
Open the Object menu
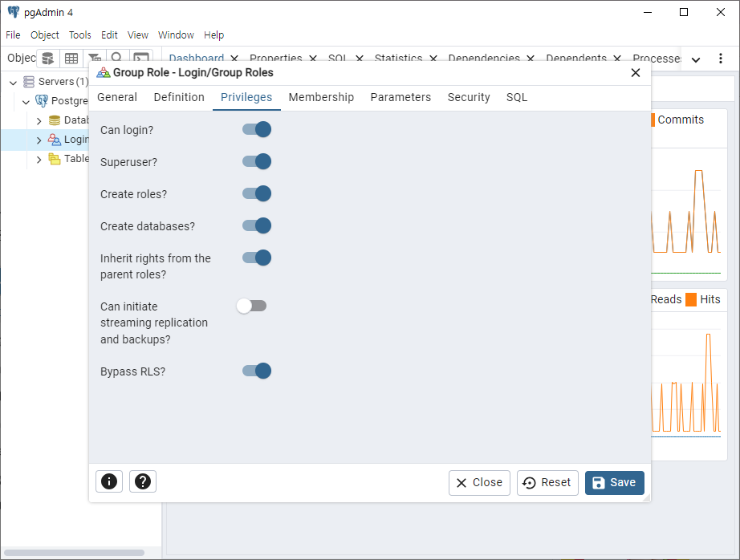tap(45, 35)
